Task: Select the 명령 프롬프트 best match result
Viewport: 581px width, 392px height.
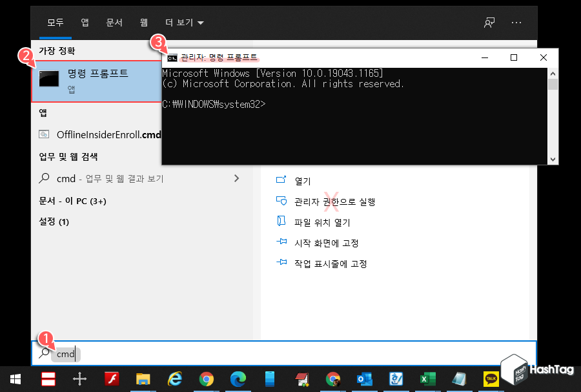Action: pyautogui.click(x=97, y=81)
